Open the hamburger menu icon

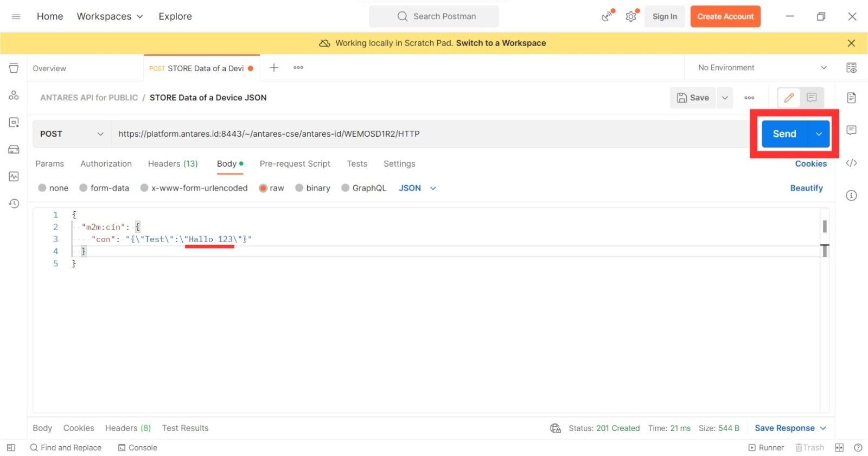tap(16, 17)
